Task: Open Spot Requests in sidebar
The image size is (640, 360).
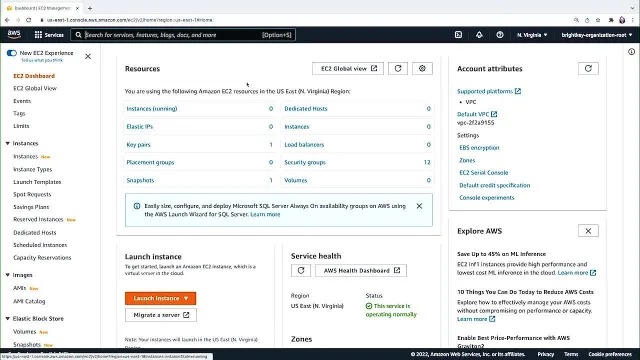Action: pos(32,194)
